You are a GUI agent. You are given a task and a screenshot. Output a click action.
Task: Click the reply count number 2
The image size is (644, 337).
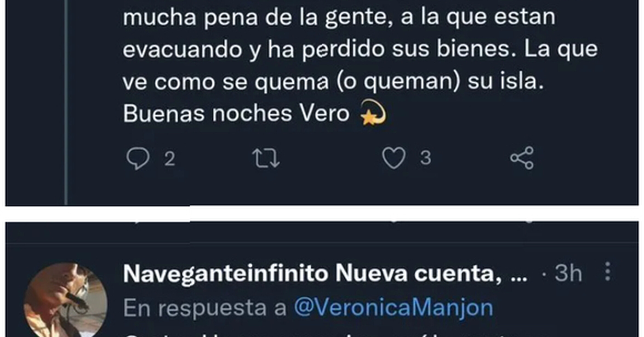[x=170, y=158]
